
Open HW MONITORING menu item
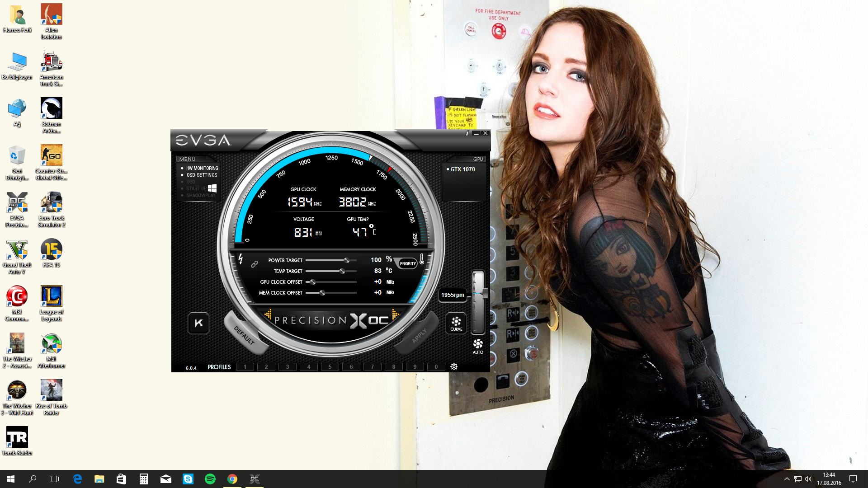(202, 168)
